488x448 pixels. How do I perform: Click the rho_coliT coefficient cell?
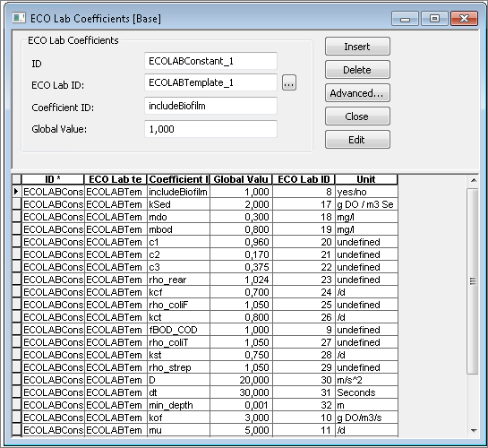(x=178, y=342)
